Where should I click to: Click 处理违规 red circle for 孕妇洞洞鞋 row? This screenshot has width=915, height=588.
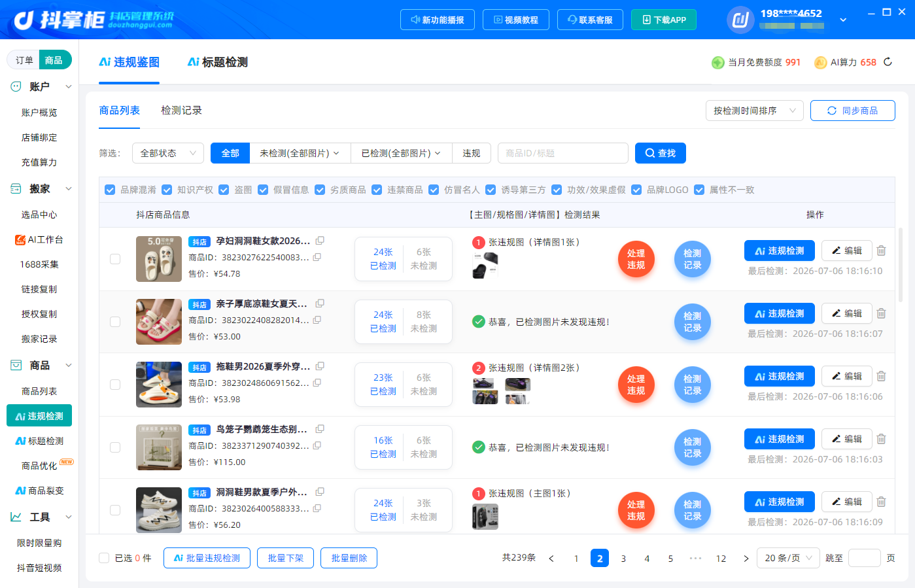tap(636, 259)
